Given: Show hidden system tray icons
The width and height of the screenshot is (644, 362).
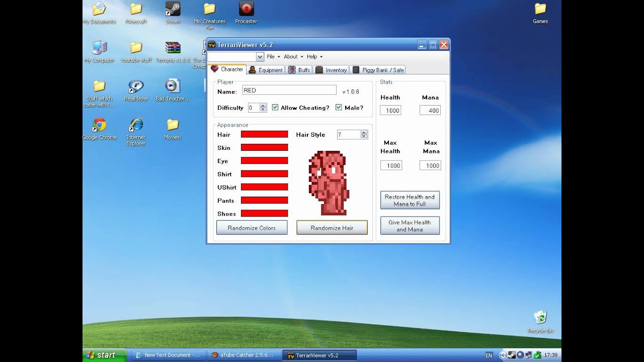Looking at the screenshot, I should [503, 355].
